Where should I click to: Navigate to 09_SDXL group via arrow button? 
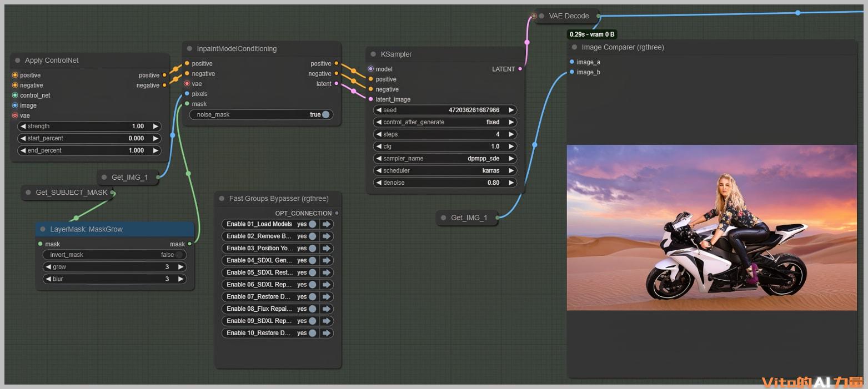click(x=327, y=321)
